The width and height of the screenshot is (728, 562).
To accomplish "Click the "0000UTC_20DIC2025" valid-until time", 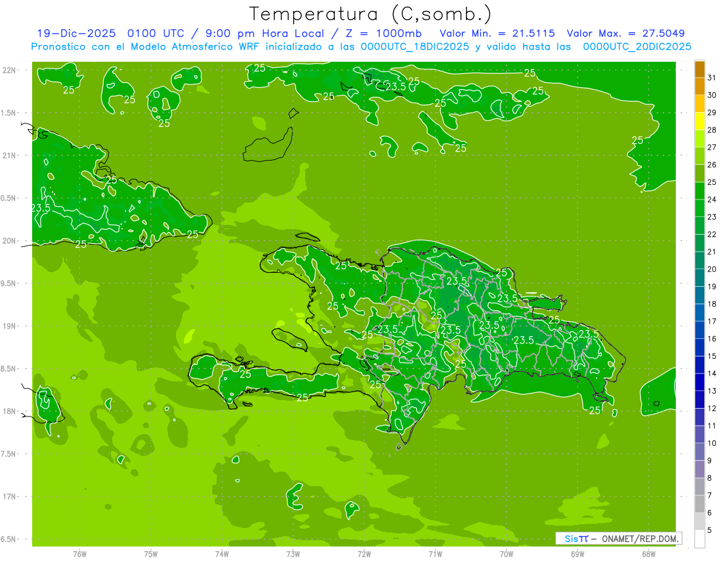I will (x=637, y=47).
